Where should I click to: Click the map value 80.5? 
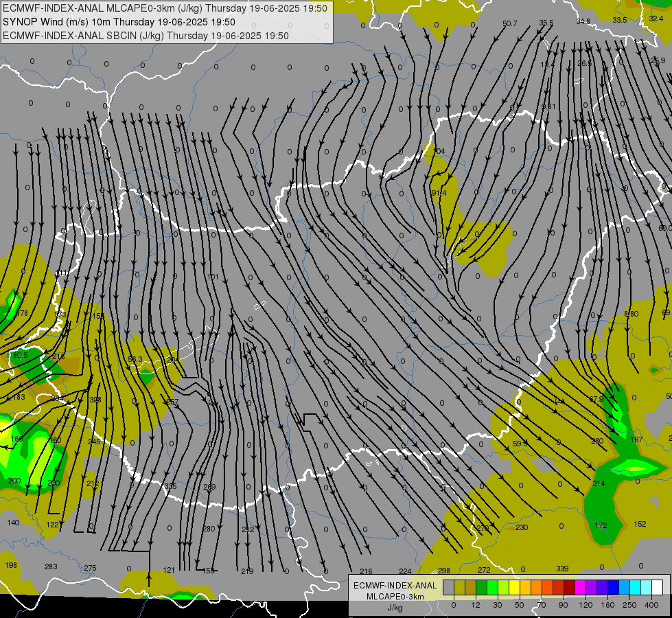20,355
